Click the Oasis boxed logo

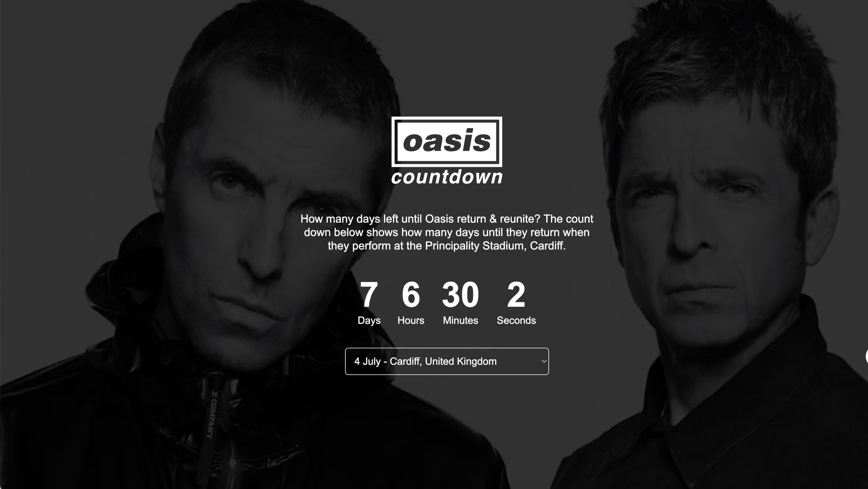446,141
